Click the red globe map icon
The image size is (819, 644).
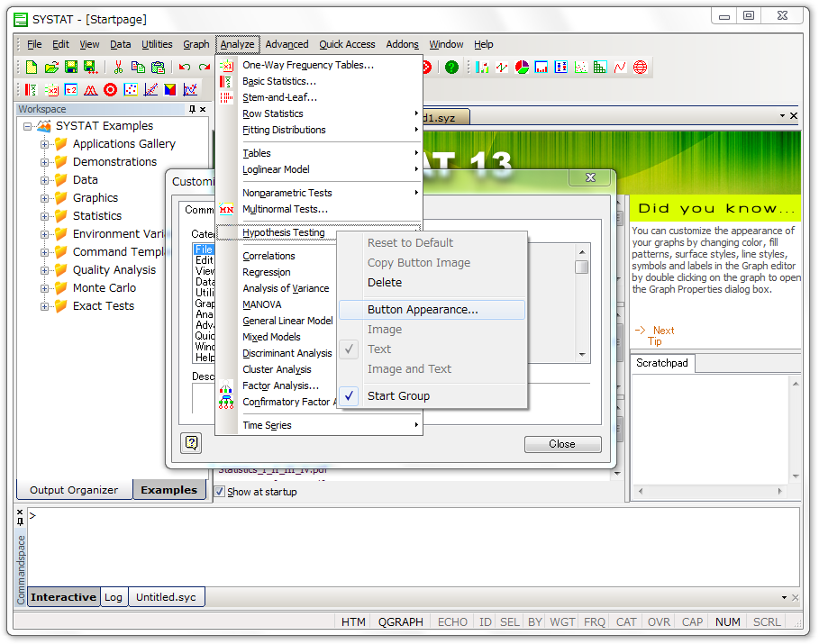(x=640, y=67)
